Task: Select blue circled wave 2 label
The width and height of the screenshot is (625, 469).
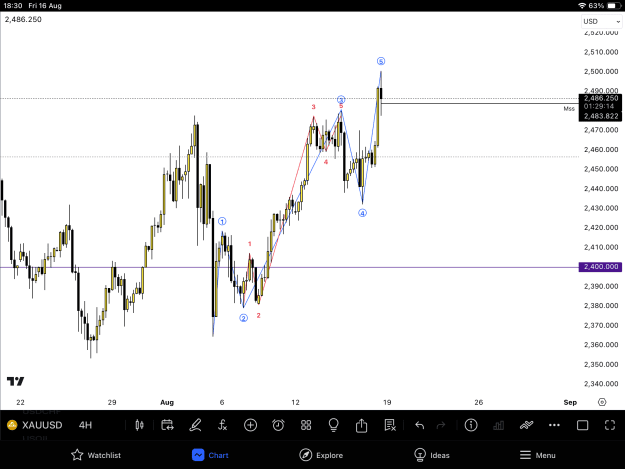Action: pos(244,318)
